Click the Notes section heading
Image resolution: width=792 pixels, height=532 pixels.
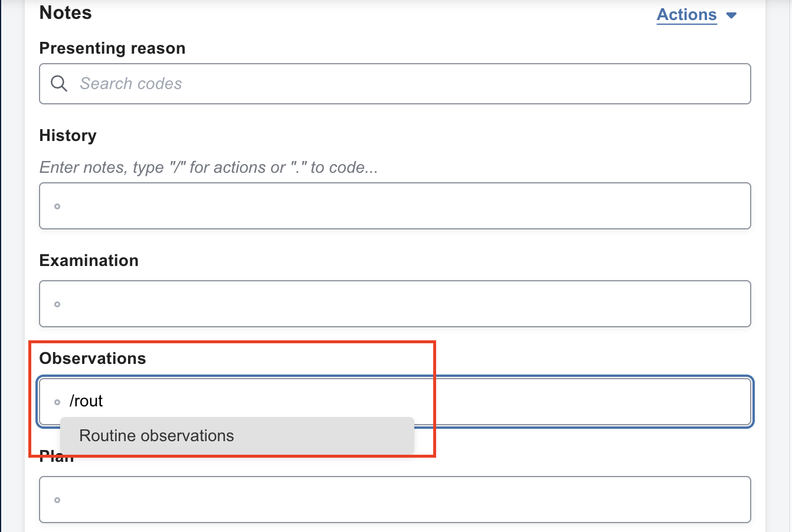(66, 13)
